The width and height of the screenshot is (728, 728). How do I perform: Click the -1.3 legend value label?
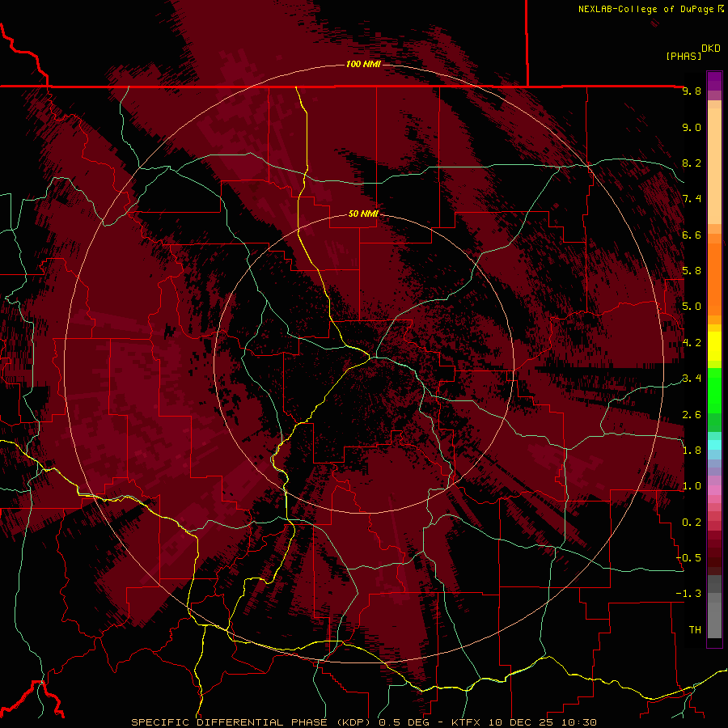[x=689, y=594]
